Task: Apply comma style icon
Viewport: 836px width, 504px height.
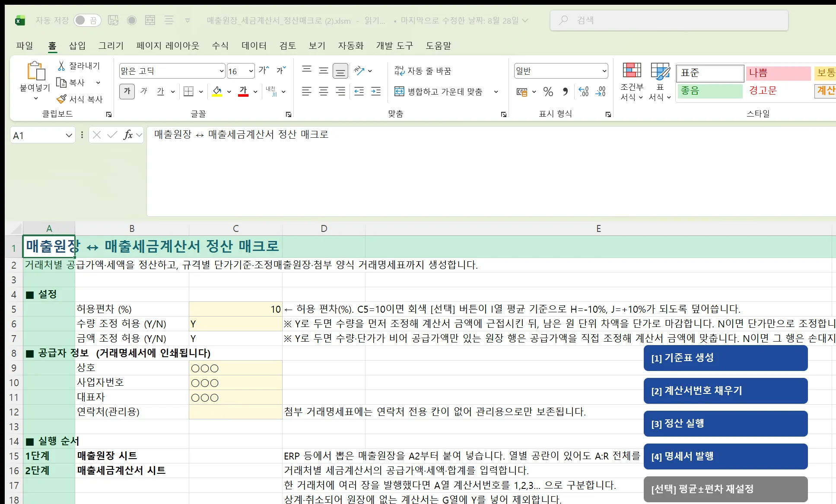Action: click(565, 92)
